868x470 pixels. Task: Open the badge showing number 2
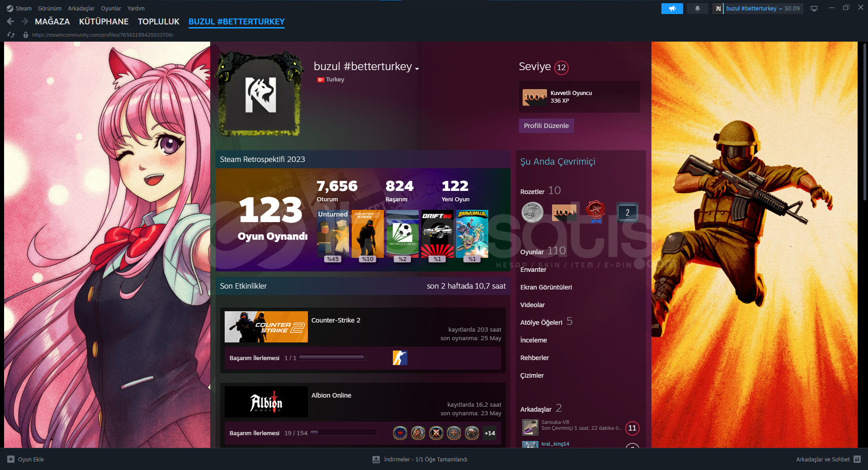627,212
